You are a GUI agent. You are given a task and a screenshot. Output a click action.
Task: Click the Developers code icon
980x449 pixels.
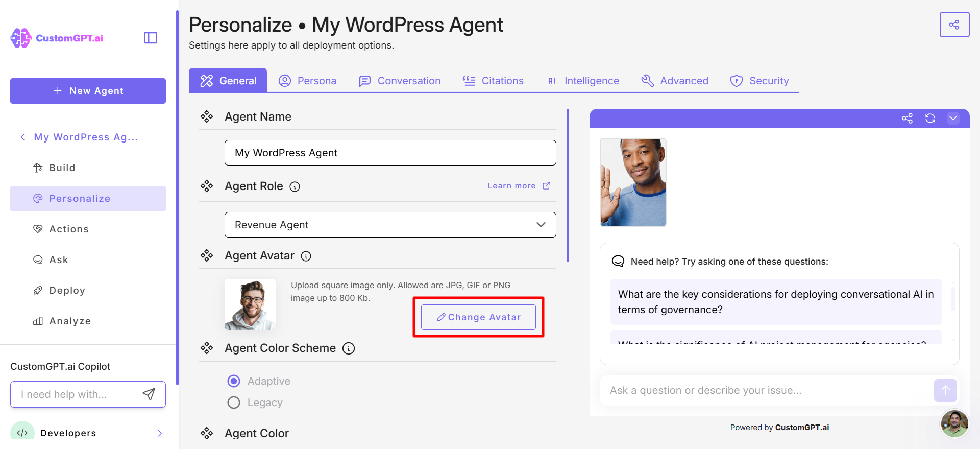22,432
